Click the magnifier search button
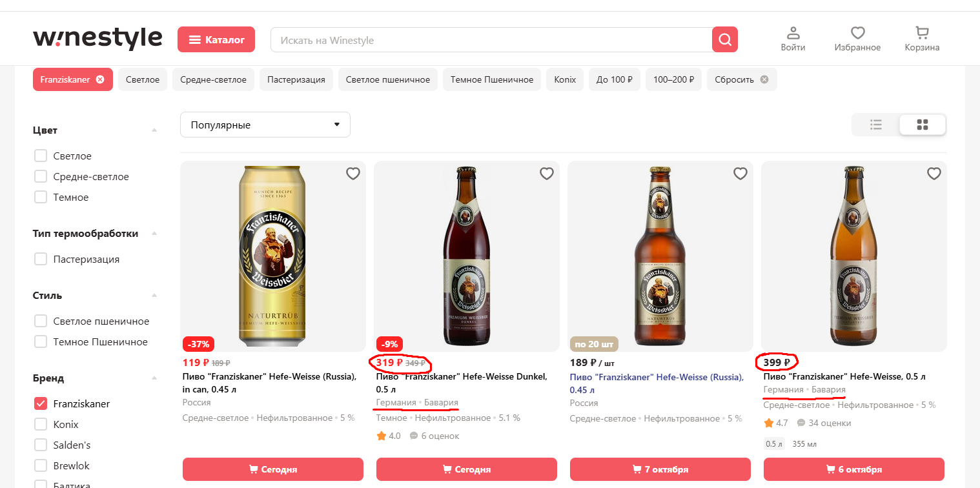This screenshot has width=980, height=488. pyautogui.click(x=725, y=40)
